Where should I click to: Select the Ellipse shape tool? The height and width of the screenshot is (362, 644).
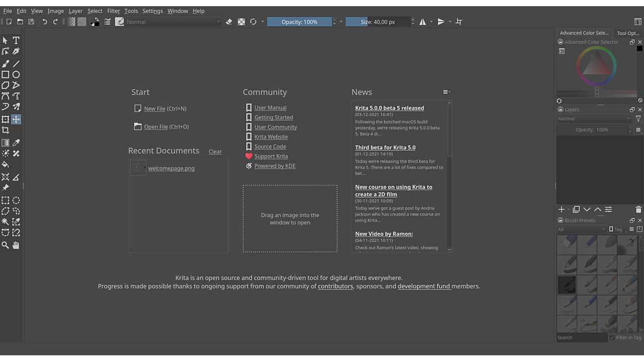tap(16, 75)
